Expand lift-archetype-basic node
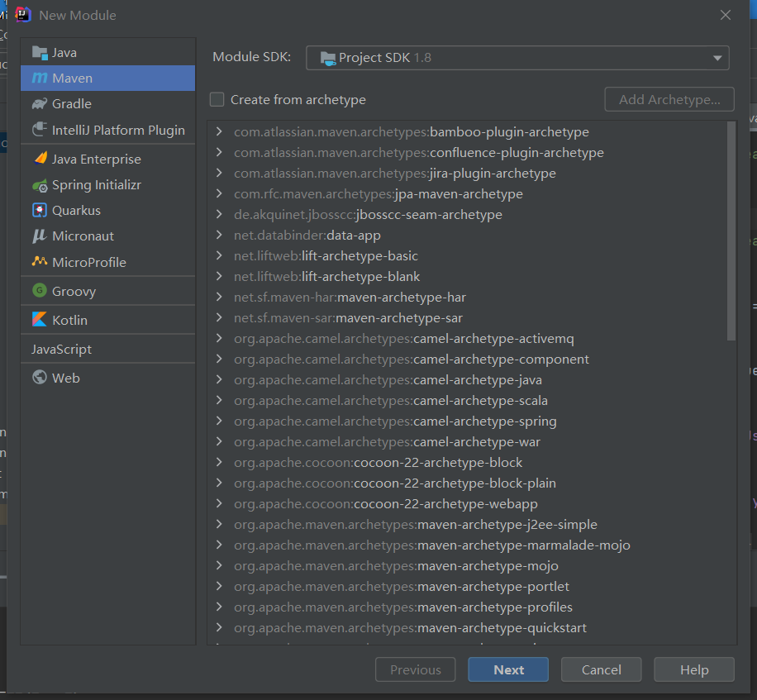The width and height of the screenshot is (757, 700). (219, 255)
